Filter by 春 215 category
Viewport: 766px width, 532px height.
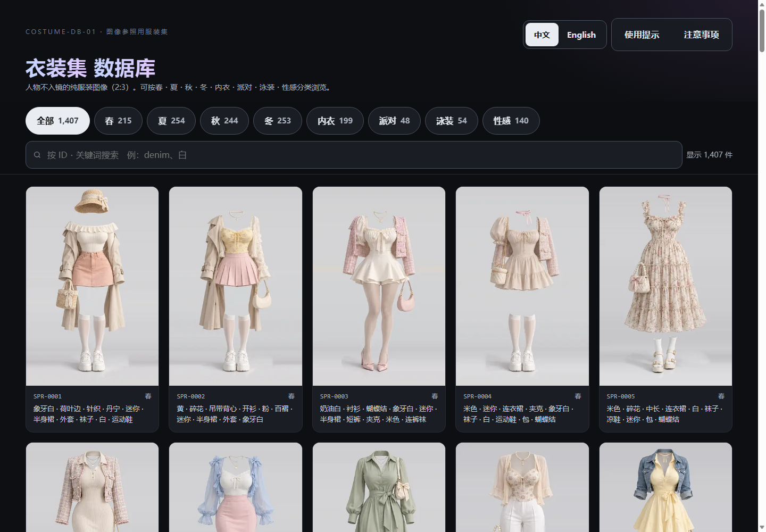(x=118, y=121)
